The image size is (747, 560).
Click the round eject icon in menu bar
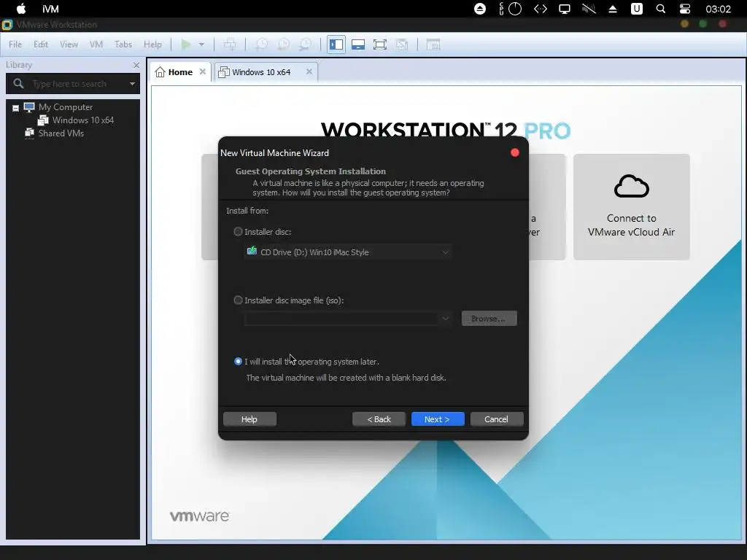click(480, 9)
